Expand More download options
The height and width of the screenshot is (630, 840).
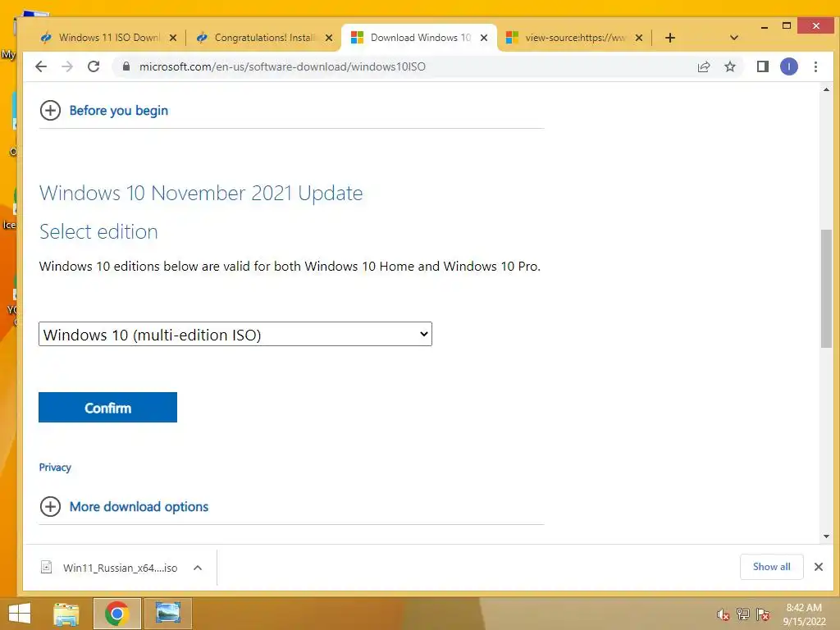point(125,507)
